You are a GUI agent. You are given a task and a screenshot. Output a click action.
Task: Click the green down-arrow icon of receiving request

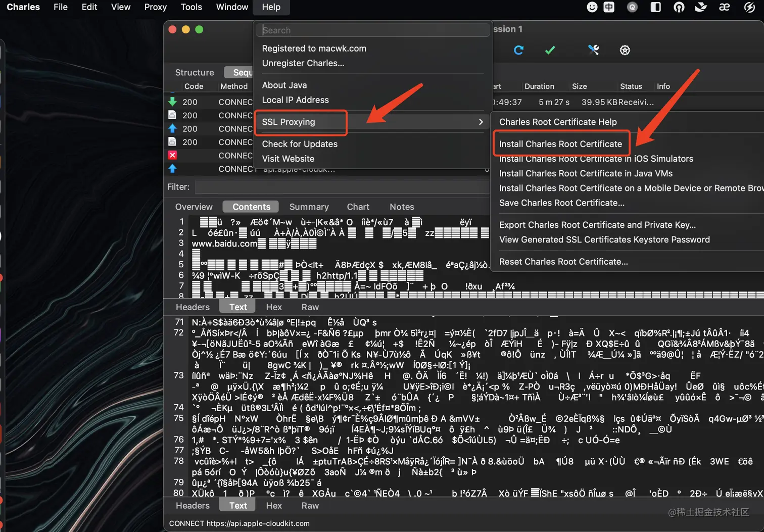click(172, 102)
